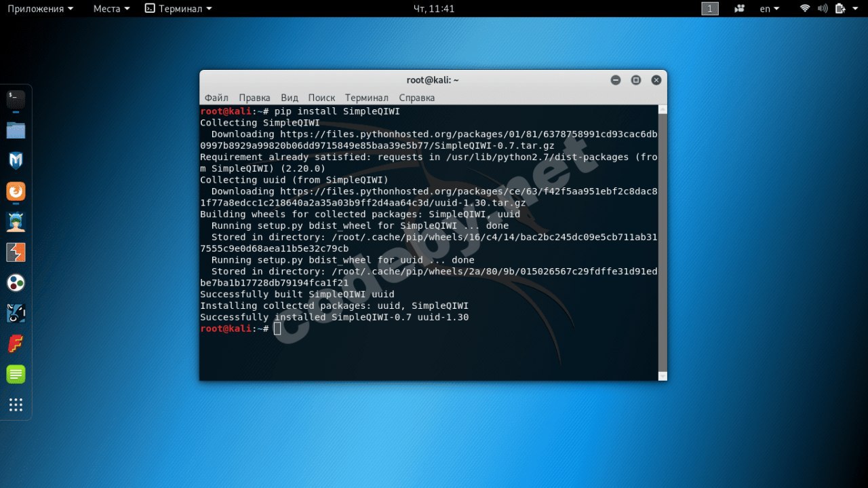Switch workspace with indicator 1
This screenshot has height=488, width=868.
(710, 9)
